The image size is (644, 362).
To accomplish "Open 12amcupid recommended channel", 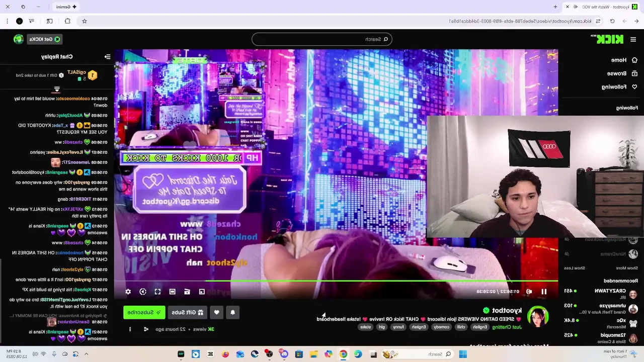I will point(600,337).
